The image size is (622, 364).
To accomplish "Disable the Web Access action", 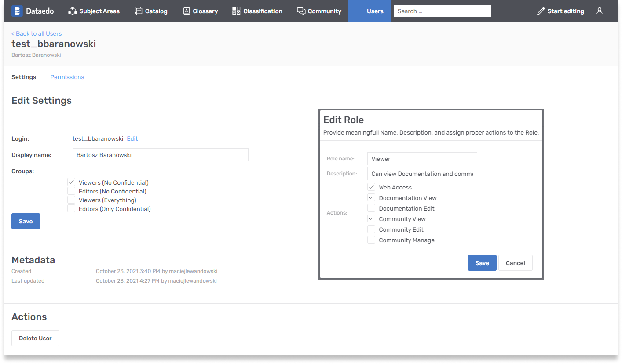I will (x=371, y=187).
